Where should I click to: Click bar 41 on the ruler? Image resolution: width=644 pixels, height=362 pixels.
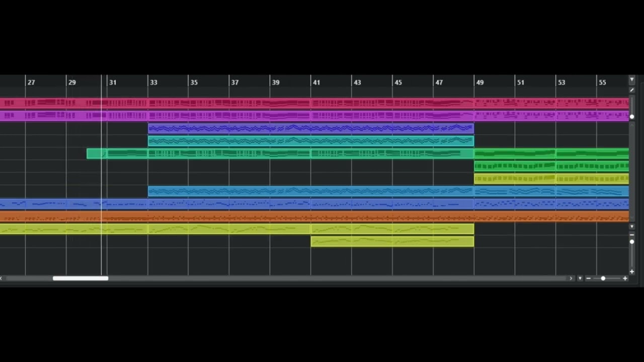point(316,82)
